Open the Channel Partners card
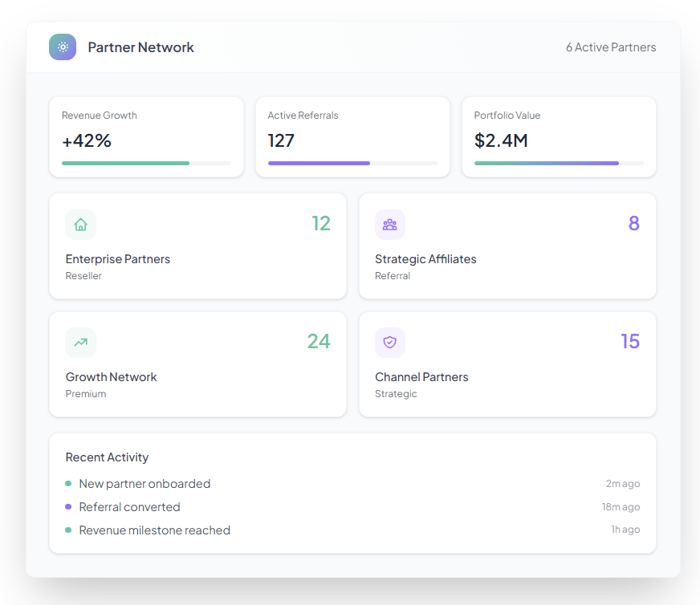This screenshot has width=700, height=605. click(x=507, y=364)
